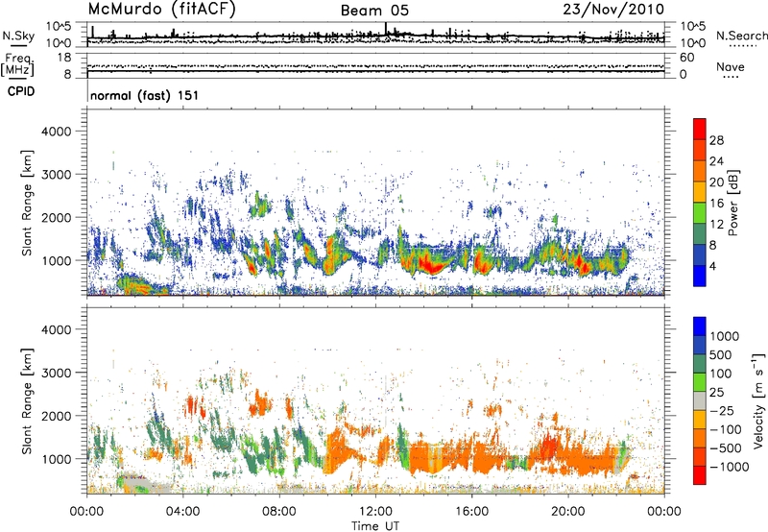The height and width of the screenshot is (532, 768).
Task: Click the "McMurdo (fitACF)" plot title
Action: 161,10
